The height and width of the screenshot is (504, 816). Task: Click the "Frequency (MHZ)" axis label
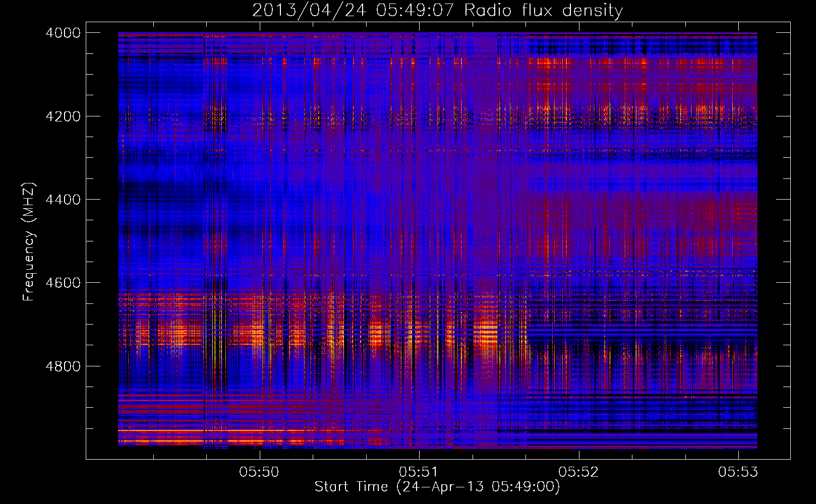(x=28, y=241)
